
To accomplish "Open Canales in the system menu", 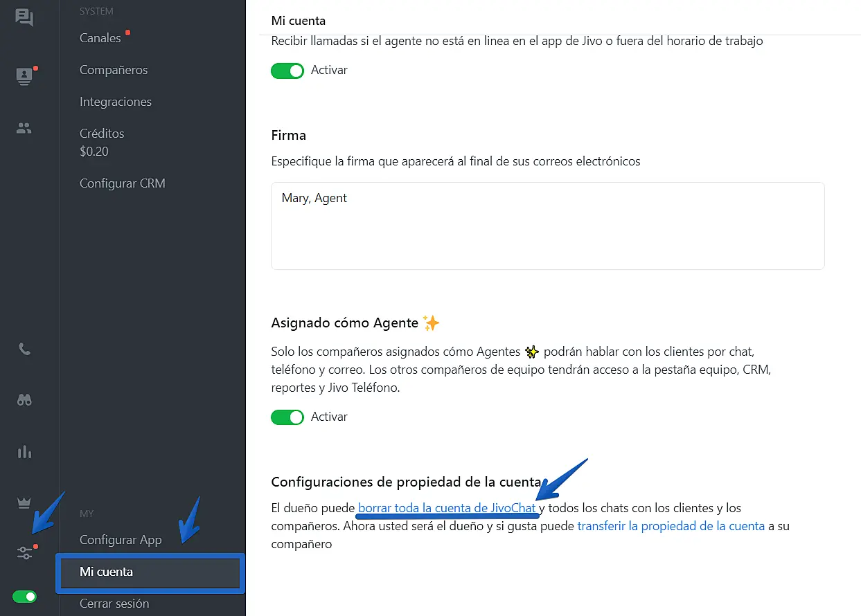I will [x=100, y=38].
